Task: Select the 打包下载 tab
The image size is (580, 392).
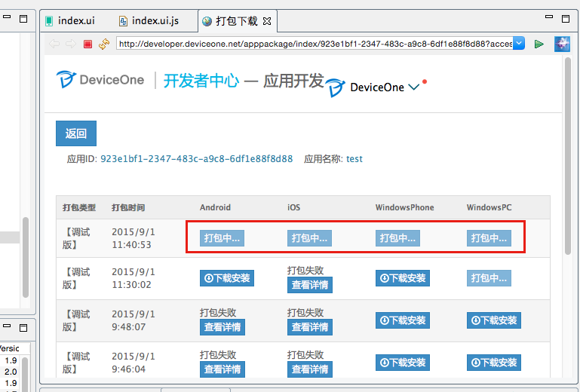Action: coord(236,21)
